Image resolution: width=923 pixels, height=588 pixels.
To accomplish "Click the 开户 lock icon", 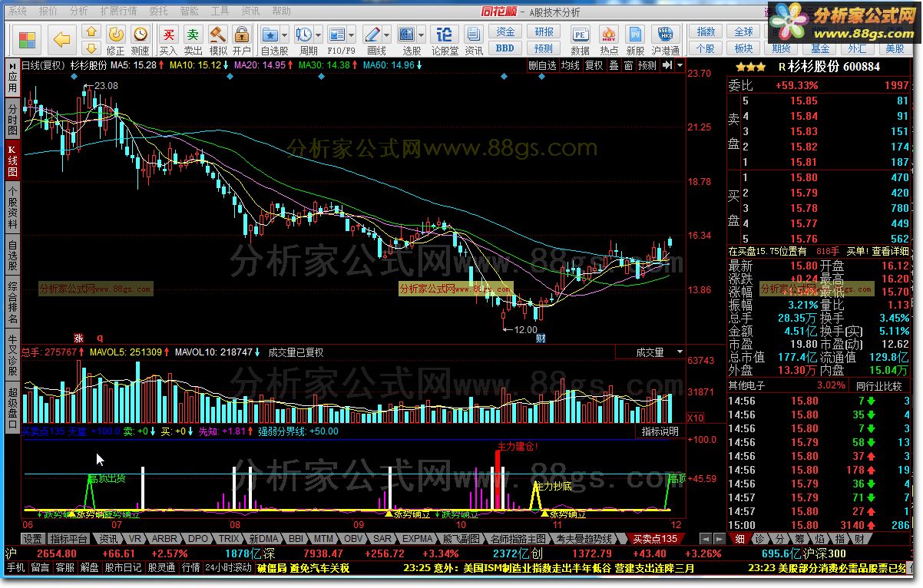I will point(242,39).
